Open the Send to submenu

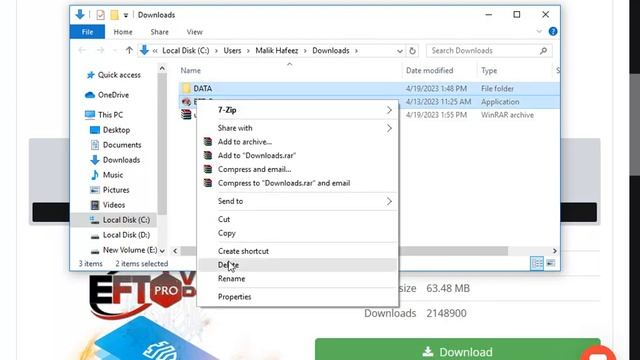pyautogui.click(x=298, y=201)
